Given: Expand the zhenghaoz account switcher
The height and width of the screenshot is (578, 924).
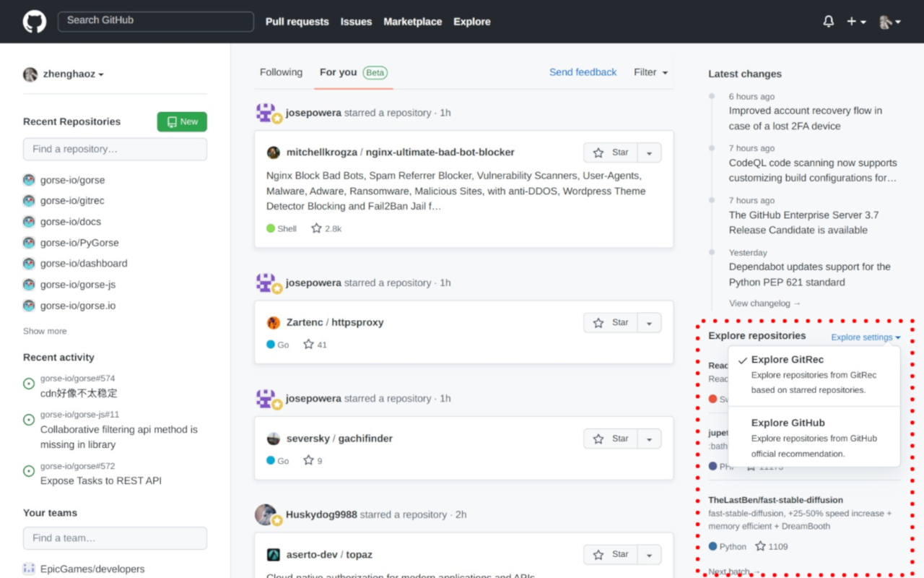Looking at the screenshot, I should click(x=72, y=74).
